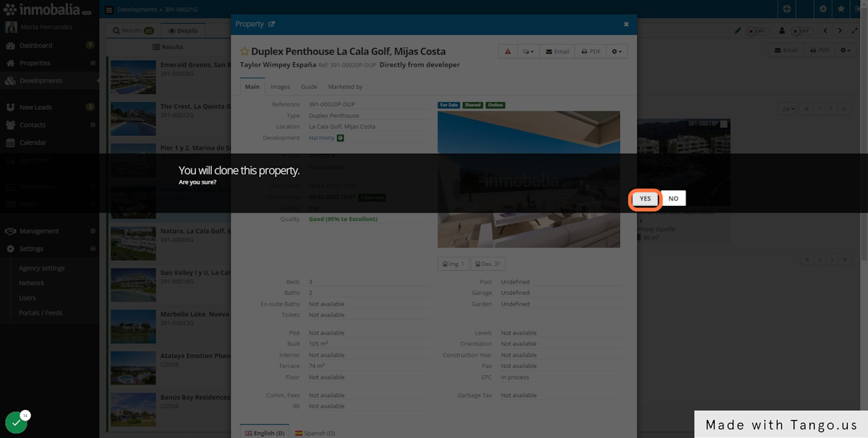Toggle the user filter OFF switch
The width and height of the screenshot is (868, 438).
tap(801, 31)
